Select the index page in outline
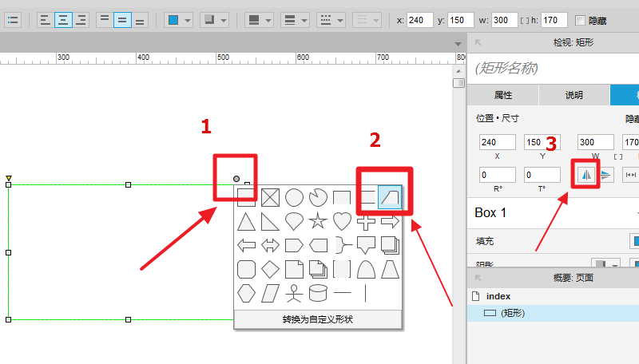 click(x=498, y=296)
